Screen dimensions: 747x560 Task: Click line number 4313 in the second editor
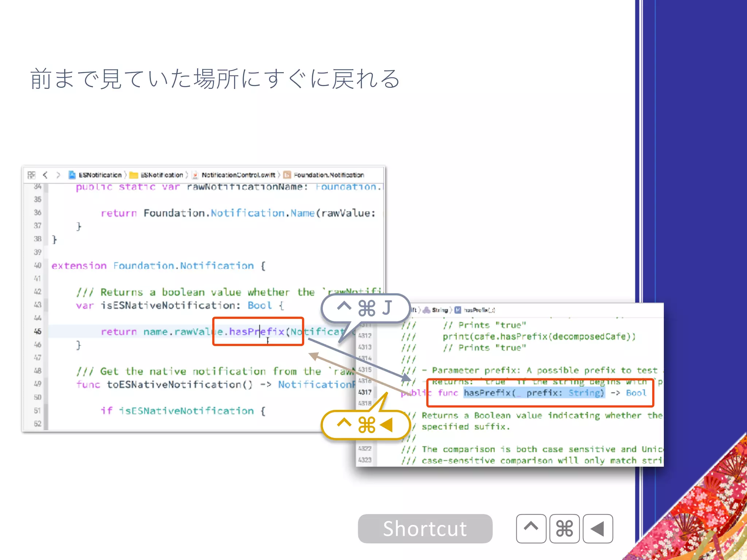pyautogui.click(x=365, y=347)
